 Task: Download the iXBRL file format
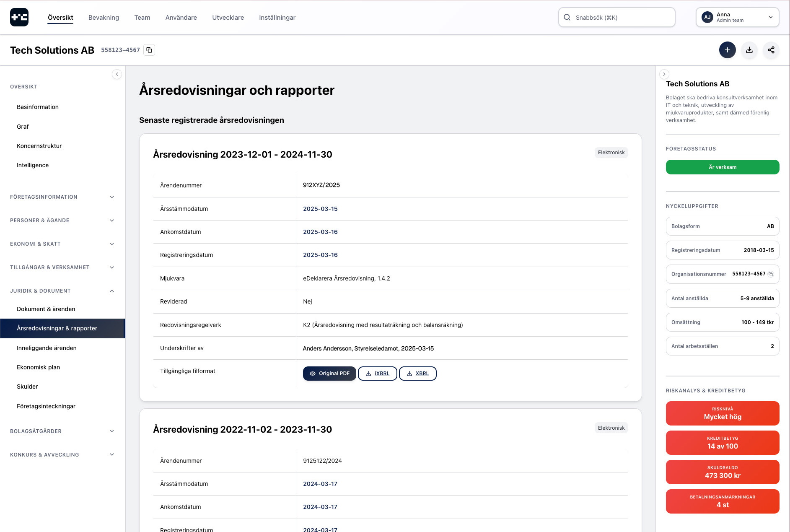(x=377, y=373)
